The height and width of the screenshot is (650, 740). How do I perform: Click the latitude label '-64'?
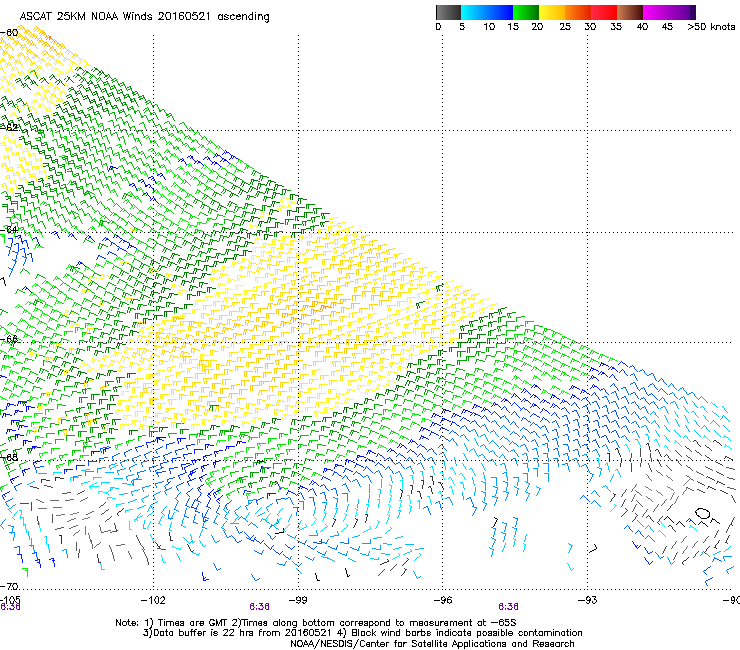point(9,229)
